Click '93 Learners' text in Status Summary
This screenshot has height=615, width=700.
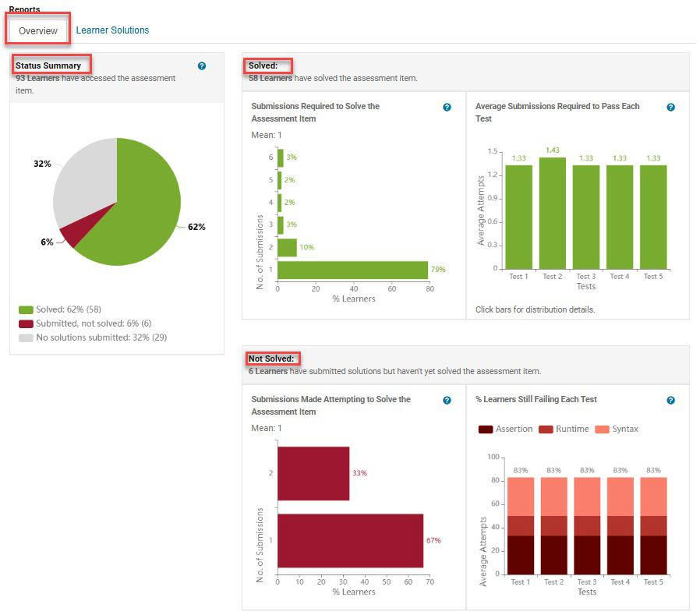click(37, 78)
